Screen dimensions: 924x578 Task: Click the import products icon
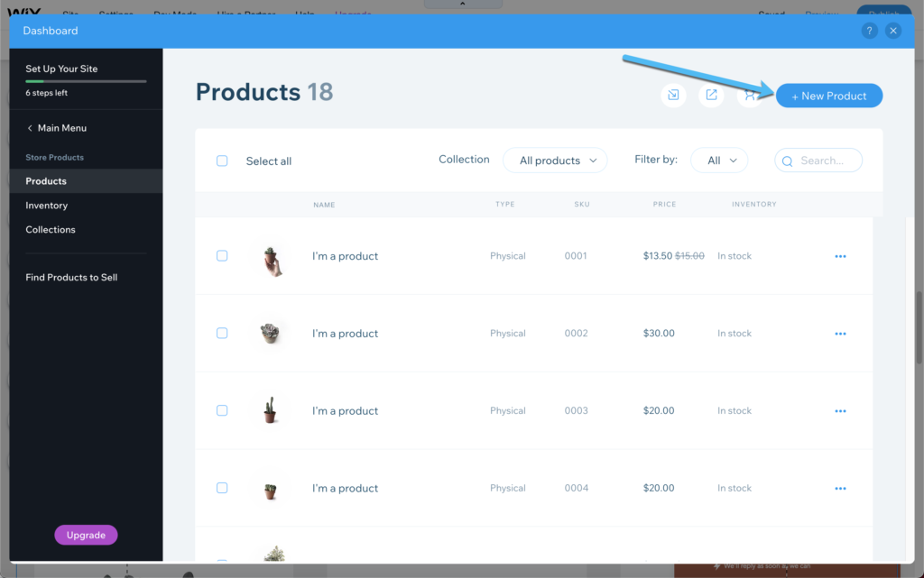pyautogui.click(x=673, y=95)
